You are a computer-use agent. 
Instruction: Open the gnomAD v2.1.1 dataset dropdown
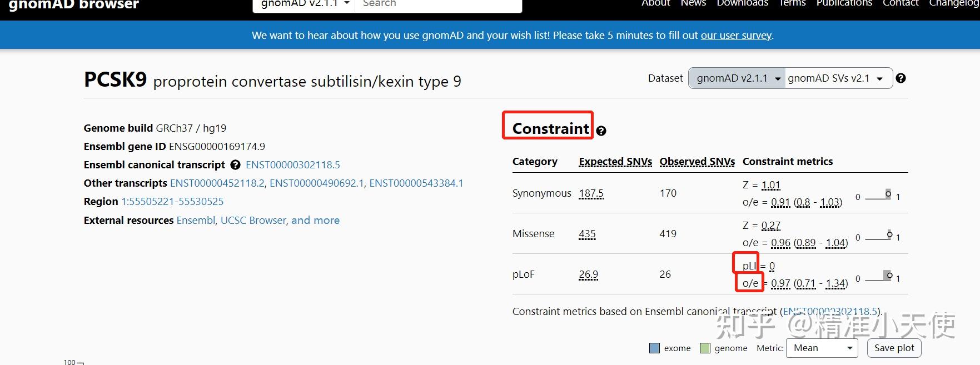737,78
